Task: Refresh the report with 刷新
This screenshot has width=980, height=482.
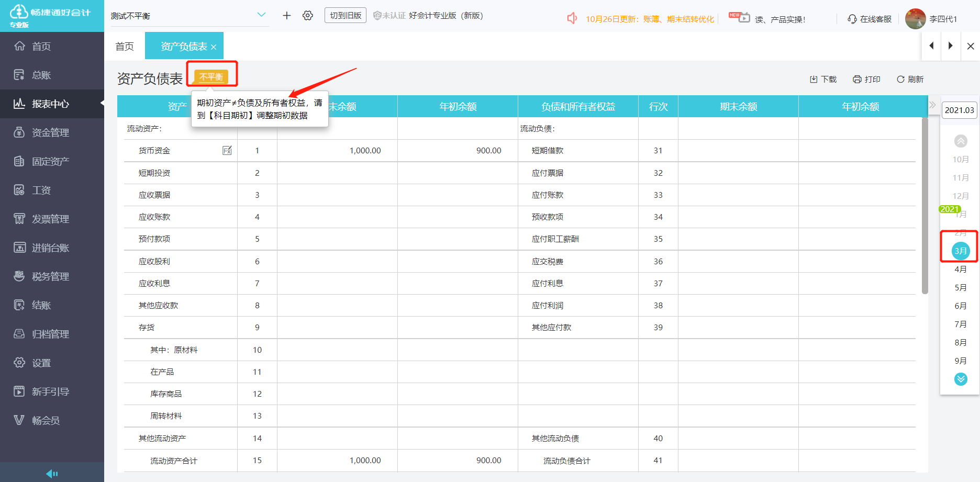Action: click(910, 80)
